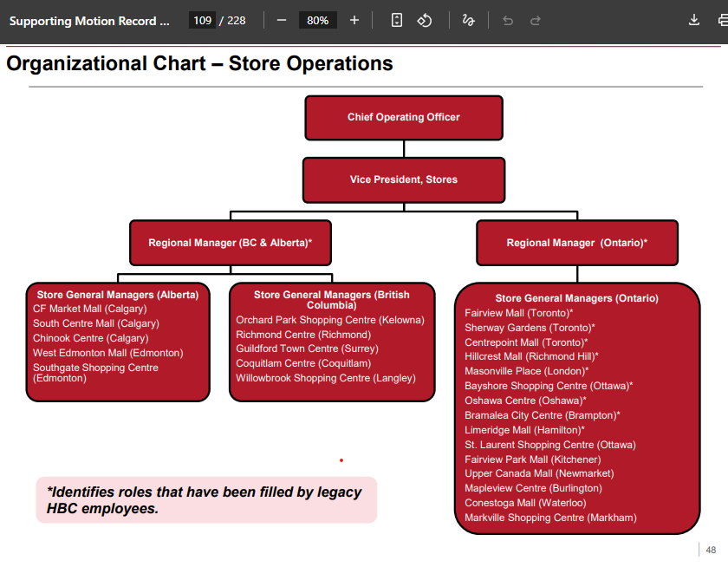Click Markville Shopping Centre (Markham) entry
This screenshot has width=728, height=567.
(550, 518)
